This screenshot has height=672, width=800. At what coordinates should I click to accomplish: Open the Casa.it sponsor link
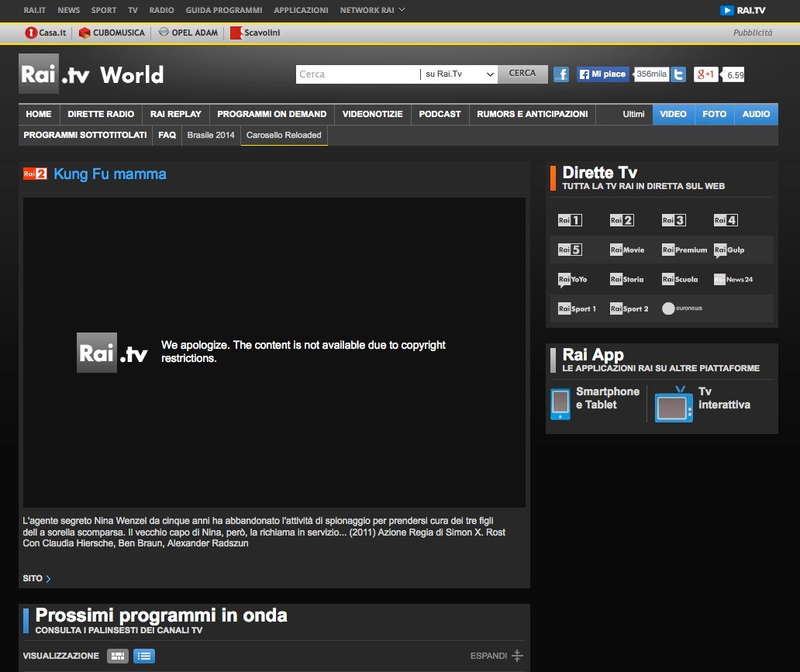(x=46, y=33)
